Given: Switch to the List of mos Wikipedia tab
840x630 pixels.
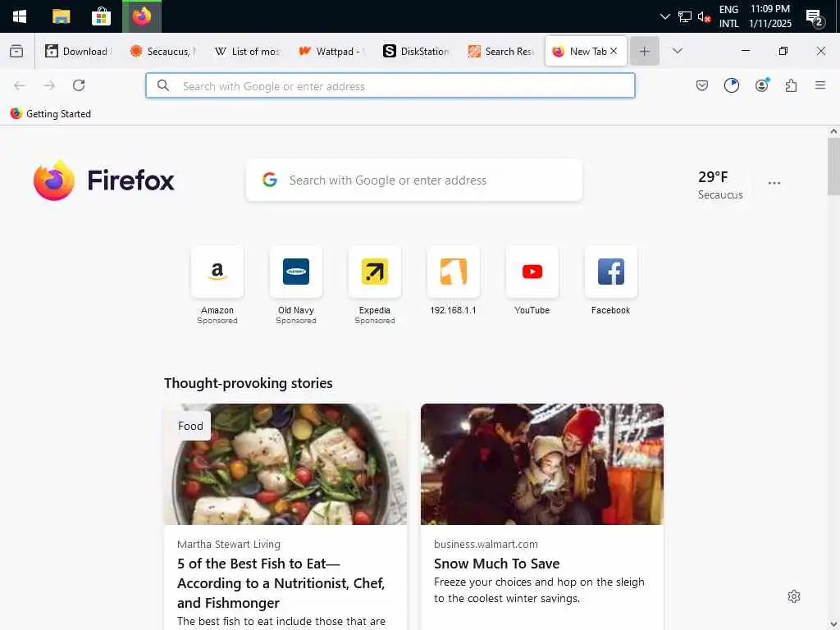Looking at the screenshot, I should pos(247,52).
